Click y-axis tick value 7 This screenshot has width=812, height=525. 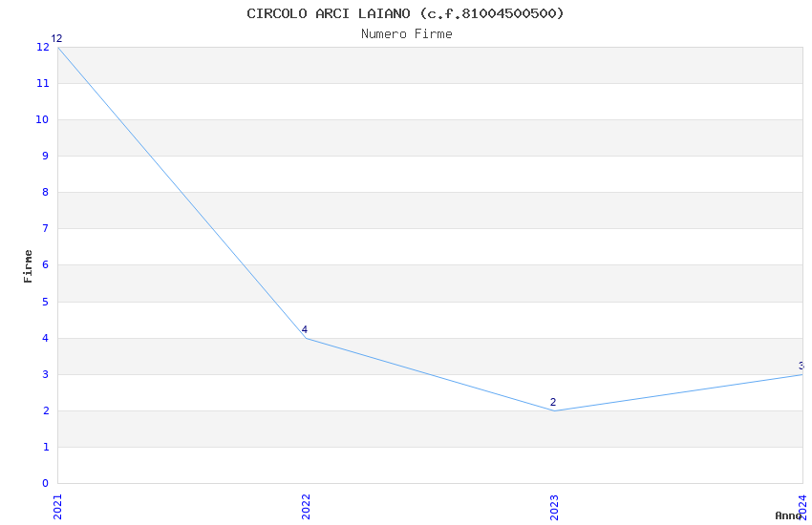(x=46, y=228)
